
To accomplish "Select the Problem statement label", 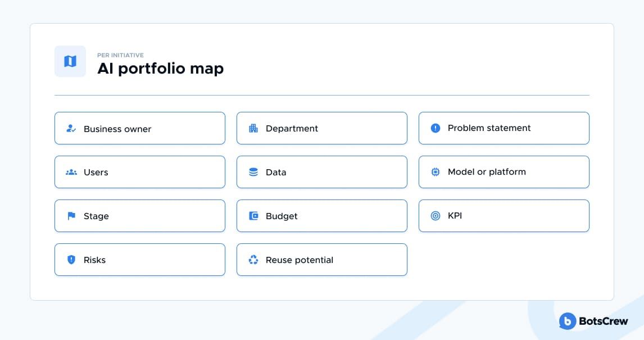I will (489, 128).
